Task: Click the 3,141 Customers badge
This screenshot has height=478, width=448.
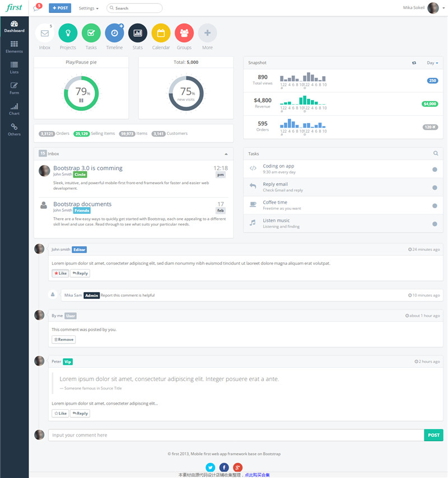Action: (158, 134)
